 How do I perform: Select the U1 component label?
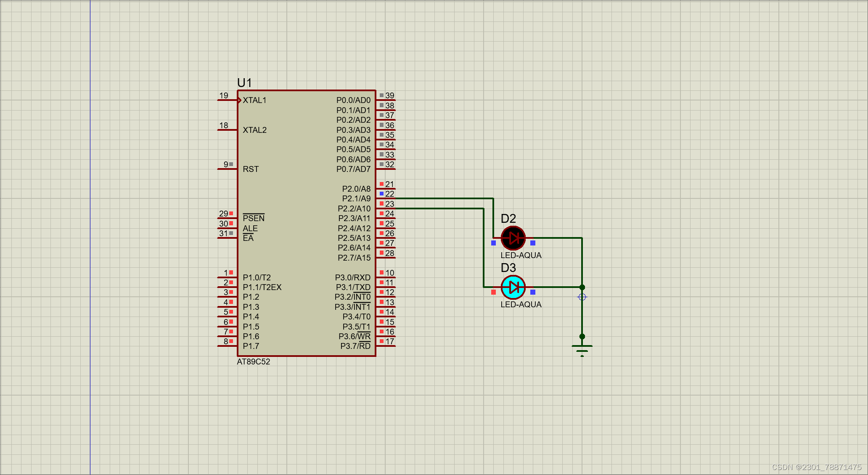pyautogui.click(x=244, y=83)
